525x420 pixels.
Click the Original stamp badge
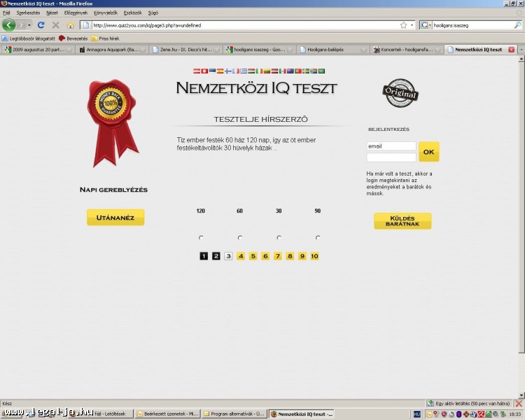(x=400, y=94)
